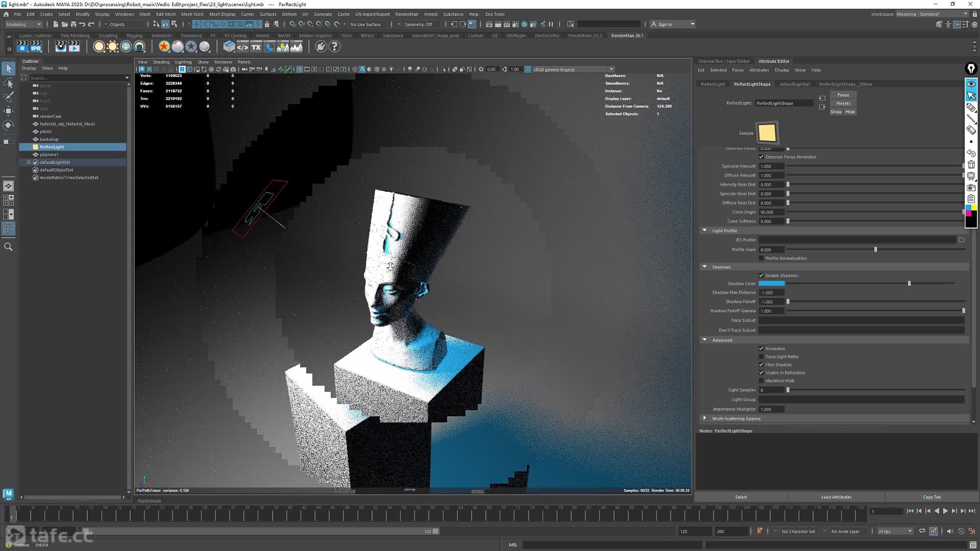The height and width of the screenshot is (551, 980).
Task: Create a PxrRectLight using the round light shelf icon
Action: click(99, 47)
